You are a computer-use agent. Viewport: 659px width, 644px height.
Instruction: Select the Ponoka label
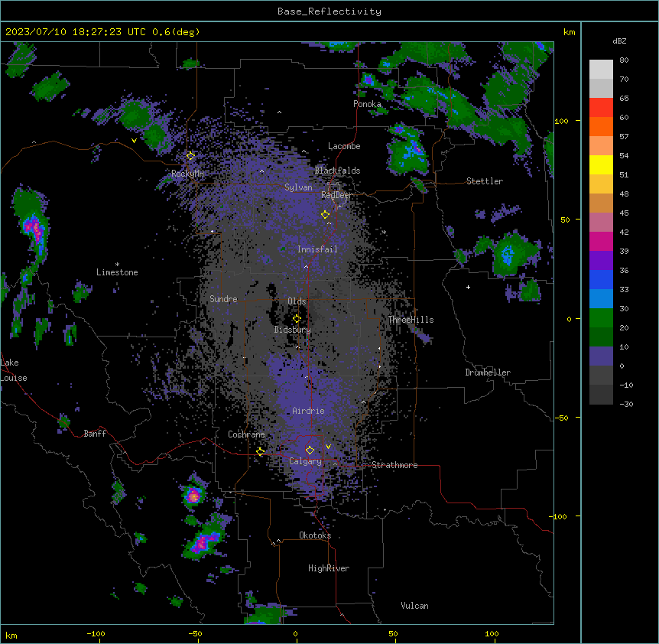367,104
